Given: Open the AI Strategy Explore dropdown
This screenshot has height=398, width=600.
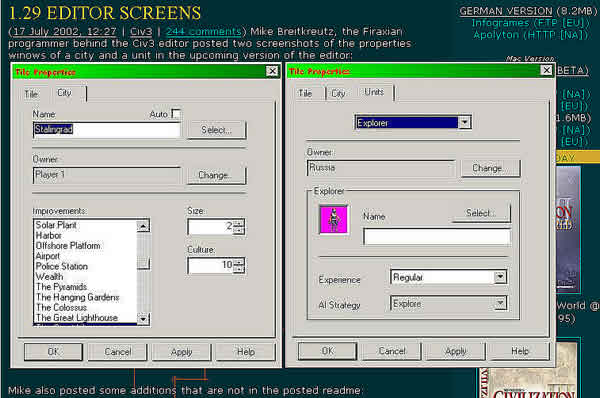Looking at the screenshot, I should 500,303.
